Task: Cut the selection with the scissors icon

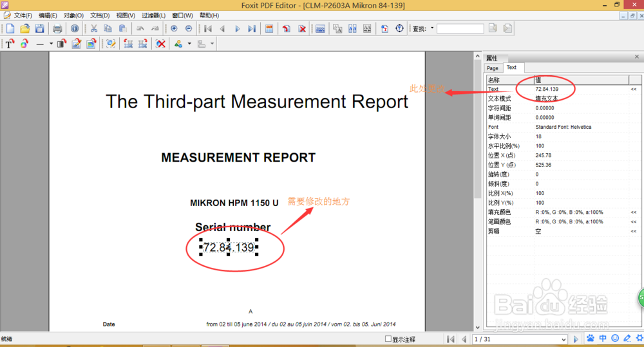Action: [93, 29]
